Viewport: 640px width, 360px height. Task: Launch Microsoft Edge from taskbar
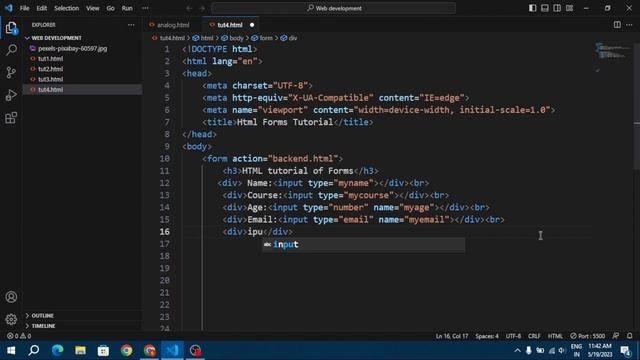coord(57,350)
